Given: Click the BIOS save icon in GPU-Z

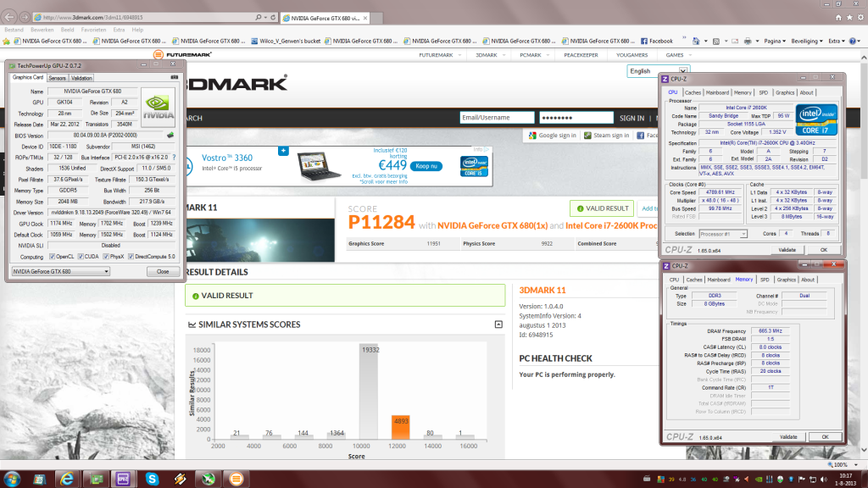Looking at the screenshot, I should tap(170, 135).
